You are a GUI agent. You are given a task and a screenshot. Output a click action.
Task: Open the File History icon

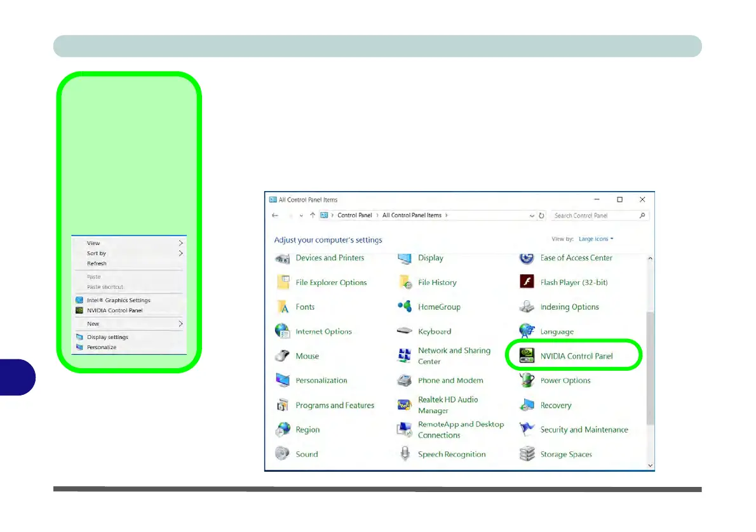(405, 282)
